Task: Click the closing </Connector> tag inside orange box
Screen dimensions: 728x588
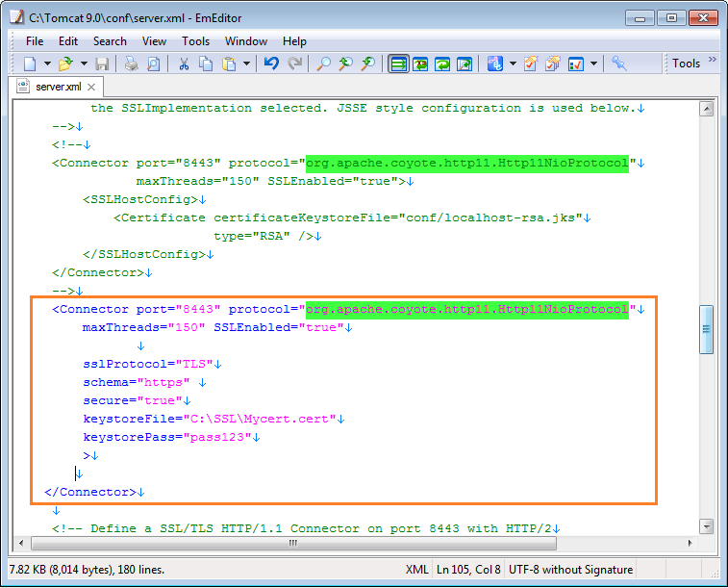Action: pyautogui.click(x=90, y=493)
